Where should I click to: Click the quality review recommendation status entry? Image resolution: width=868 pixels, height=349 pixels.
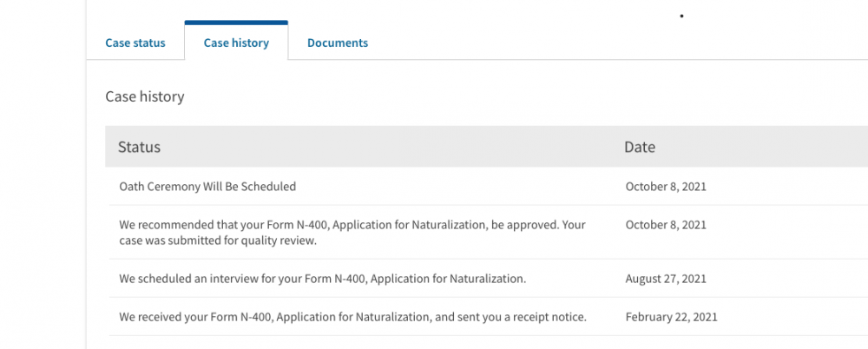pyautogui.click(x=352, y=232)
